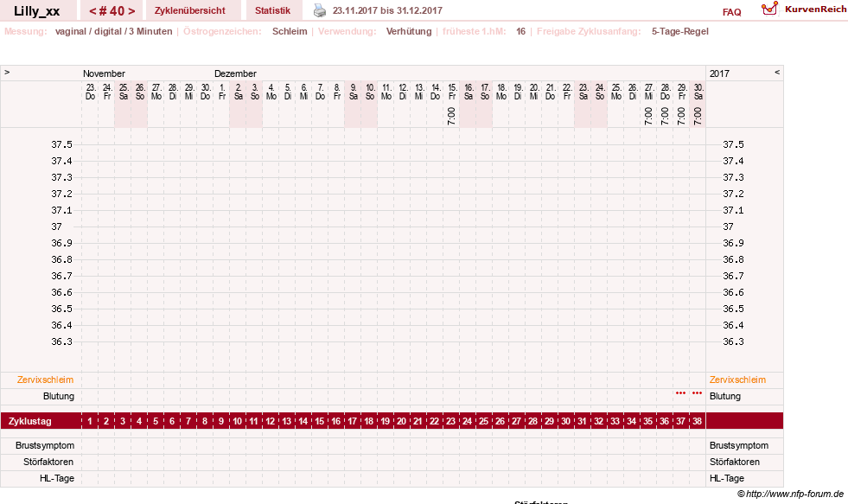Click the frühest 1.hM value 16
Screen dimensions: 848x504
[520, 31]
